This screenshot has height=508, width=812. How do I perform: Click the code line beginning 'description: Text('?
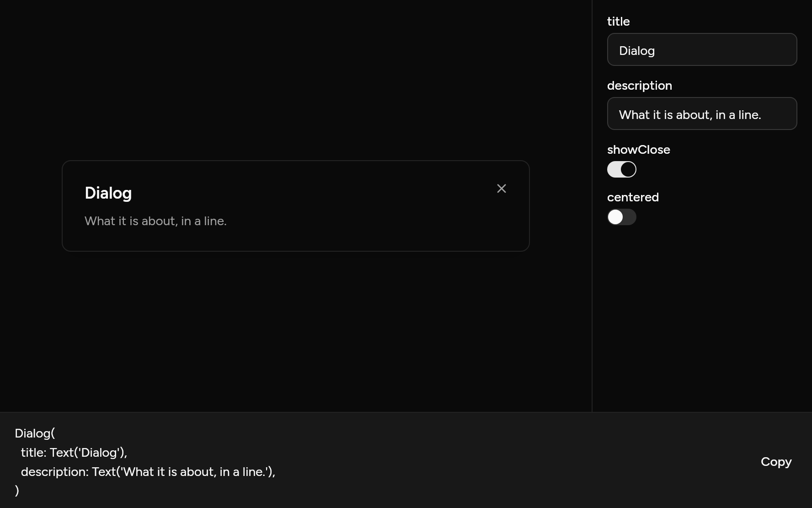pyautogui.click(x=148, y=472)
